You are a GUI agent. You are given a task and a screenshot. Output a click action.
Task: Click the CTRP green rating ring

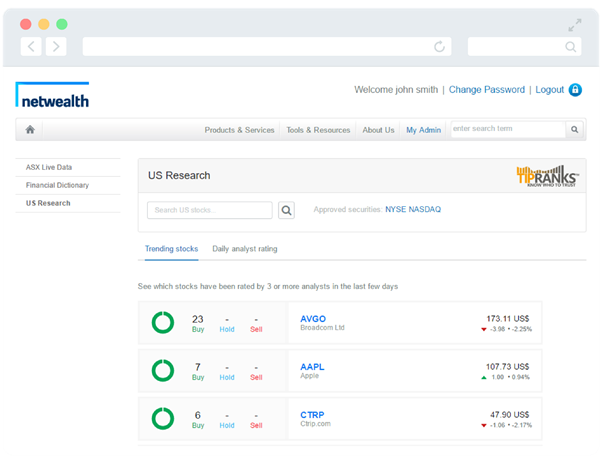coord(163,418)
